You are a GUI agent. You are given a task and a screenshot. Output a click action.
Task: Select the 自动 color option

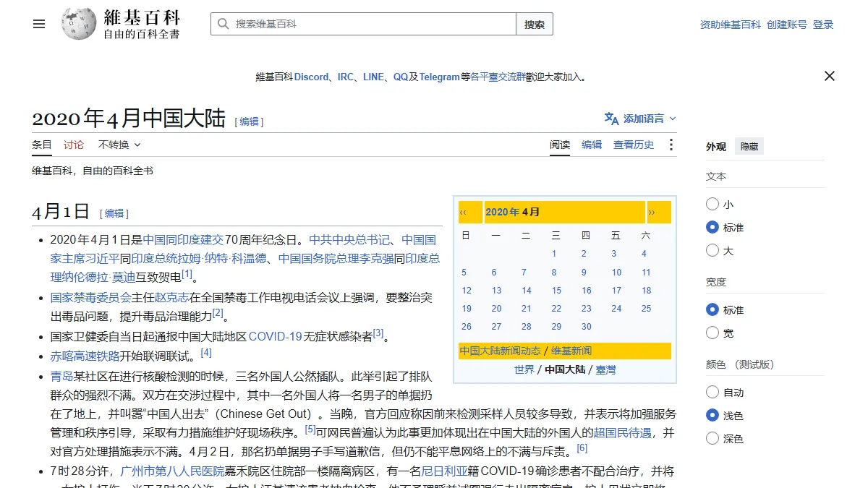(x=712, y=393)
